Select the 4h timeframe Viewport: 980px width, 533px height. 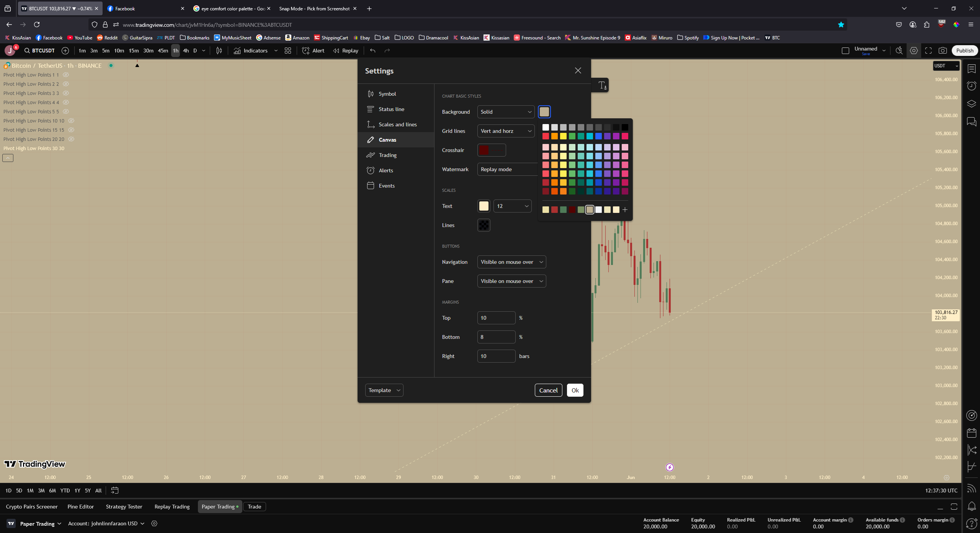click(186, 51)
